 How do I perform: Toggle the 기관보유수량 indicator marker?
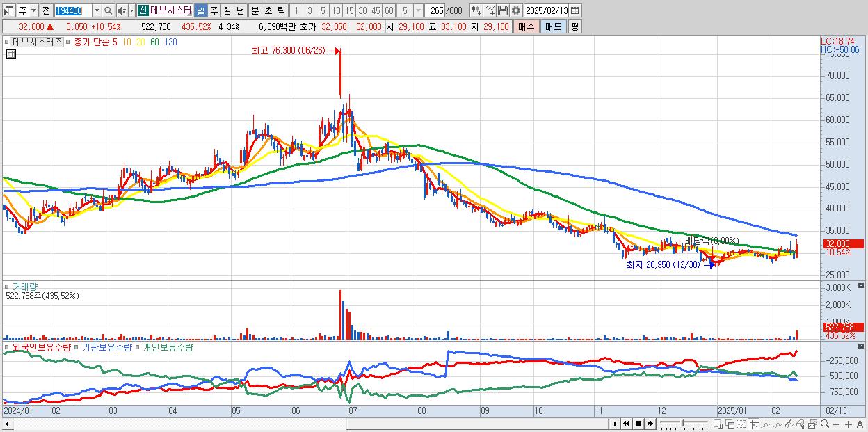tap(78, 346)
